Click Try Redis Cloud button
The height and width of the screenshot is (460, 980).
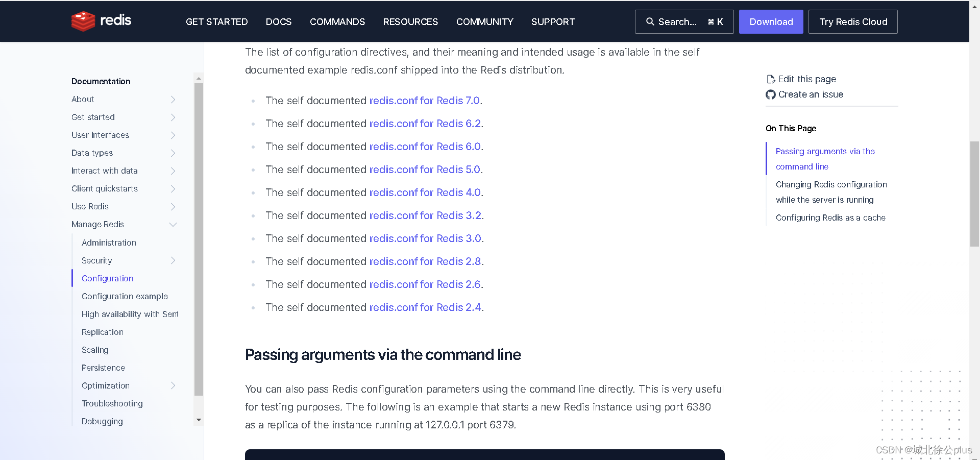pos(853,21)
